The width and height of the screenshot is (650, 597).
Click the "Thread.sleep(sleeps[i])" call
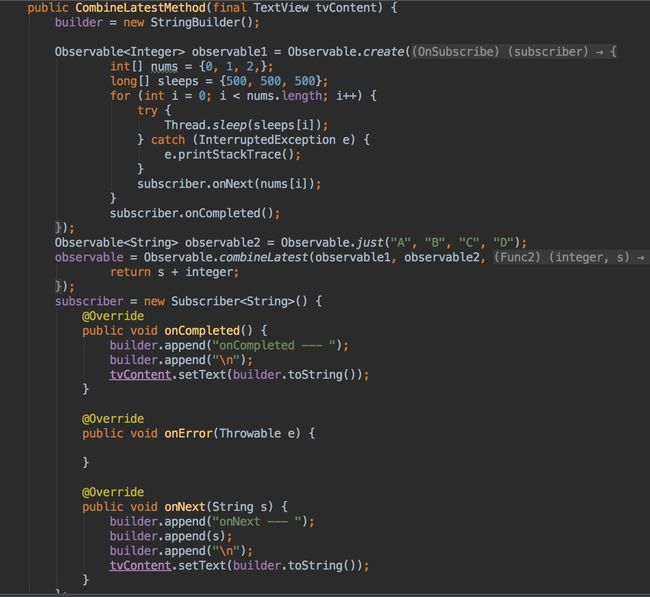243,125
